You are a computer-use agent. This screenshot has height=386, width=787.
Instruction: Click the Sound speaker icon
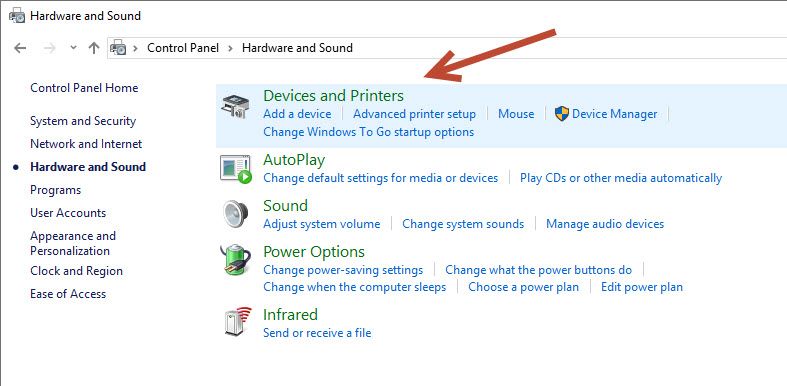click(x=234, y=214)
